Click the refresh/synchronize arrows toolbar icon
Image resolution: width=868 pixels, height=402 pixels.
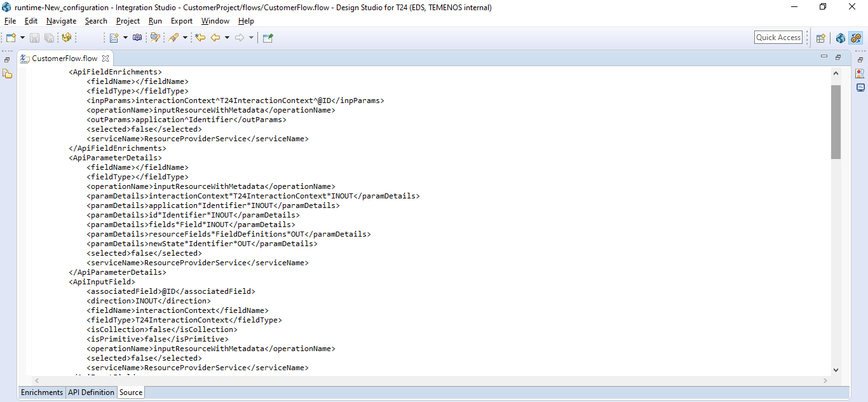tap(66, 38)
